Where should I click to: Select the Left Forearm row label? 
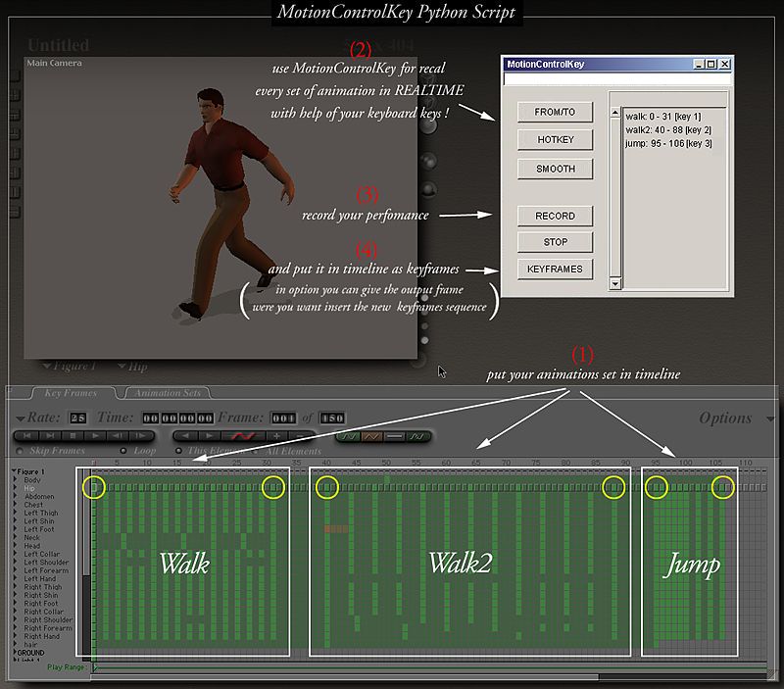point(46,570)
